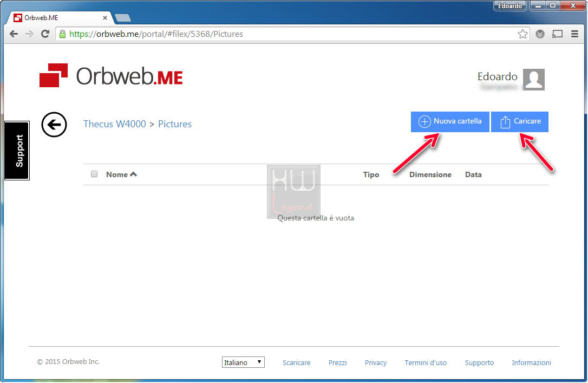Viewport: 588px width, 383px height.
Task: Close the Orbweb.ME browser tab
Action: (x=104, y=18)
